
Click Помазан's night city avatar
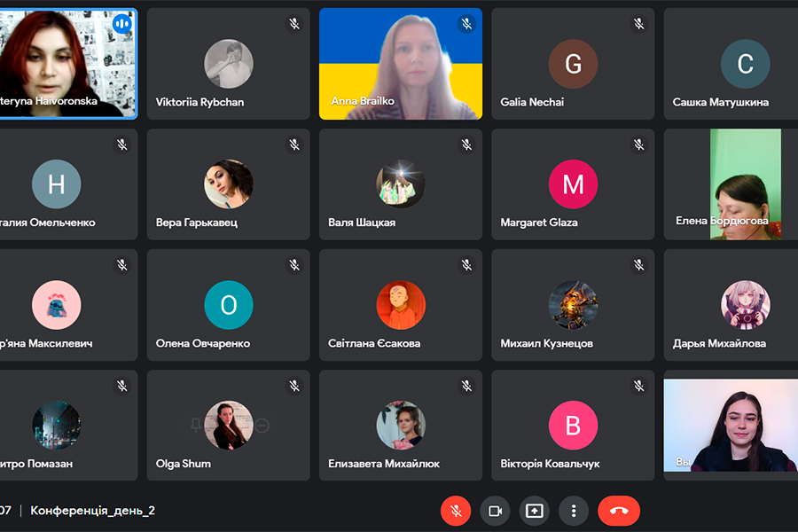[x=57, y=425]
